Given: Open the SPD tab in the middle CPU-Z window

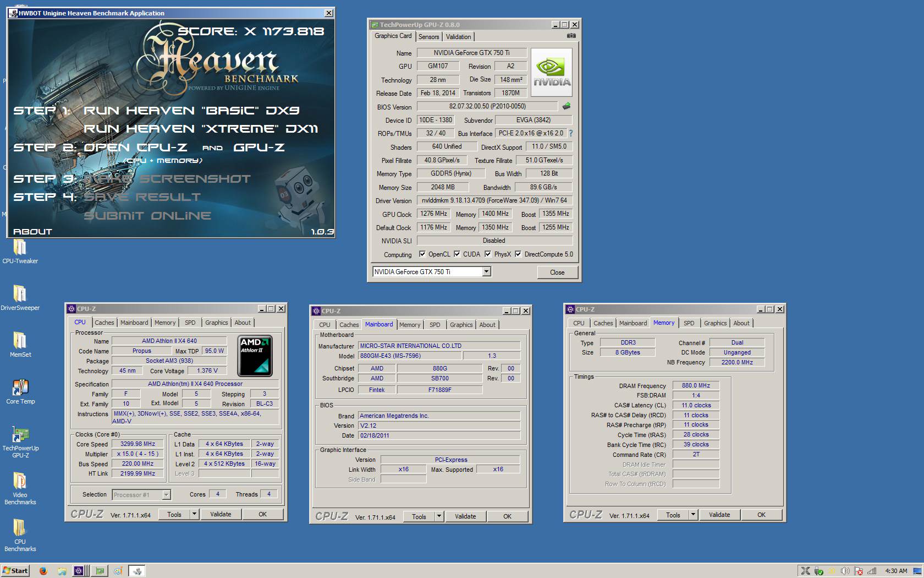Looking at the screenshot, I should 435,325.
